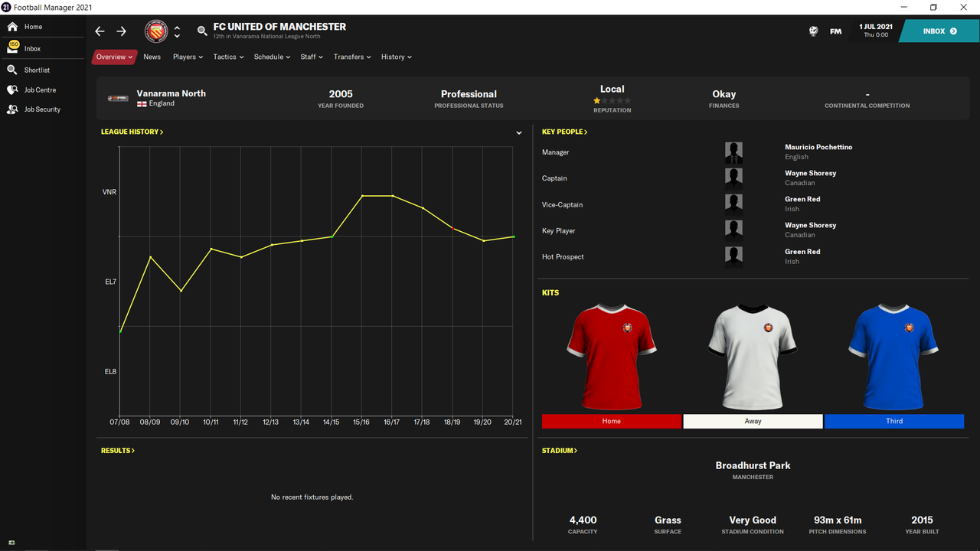This screenshot has height=551, width=980.
Task: Open the Home sidebar icon
Action: tap(12, 27)
